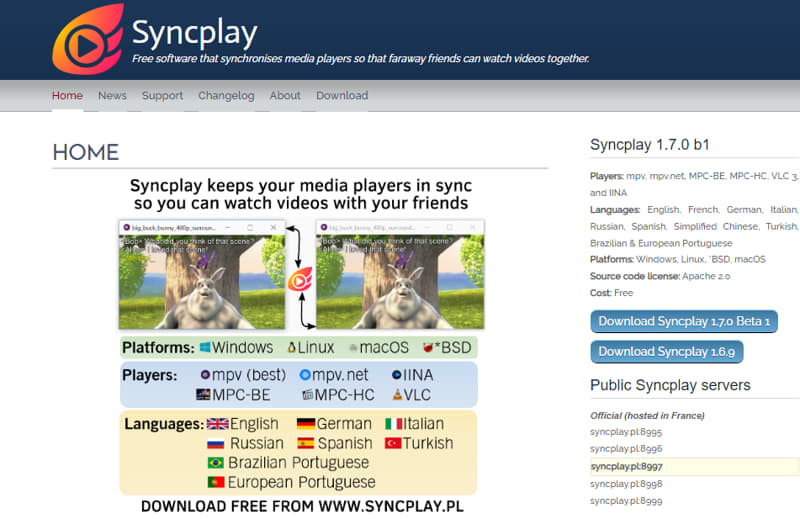
Task: Click Download Syncpl﻿ay 1.6.9 button
Action: [x=666, y=352]
